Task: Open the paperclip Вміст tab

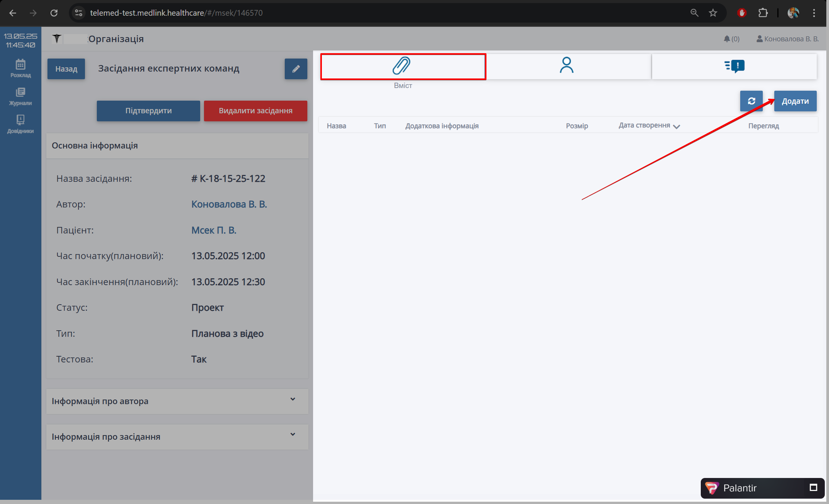Action: pyautogui.click(x=402, y=66)
